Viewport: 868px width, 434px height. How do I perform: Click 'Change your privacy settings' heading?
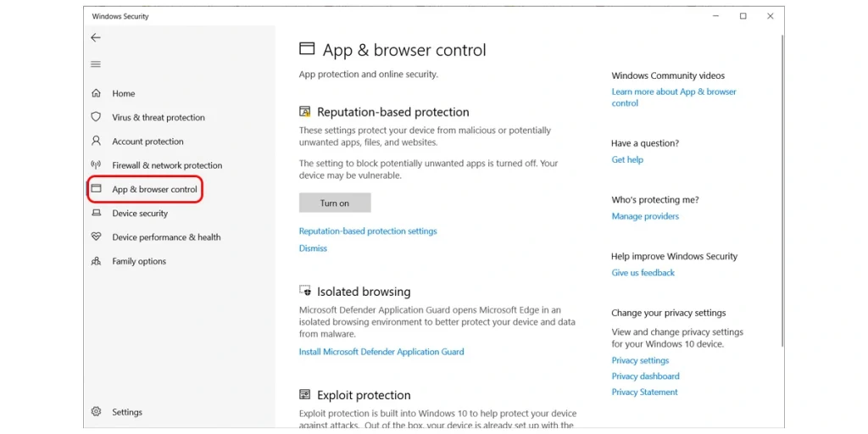click(669, 313)
